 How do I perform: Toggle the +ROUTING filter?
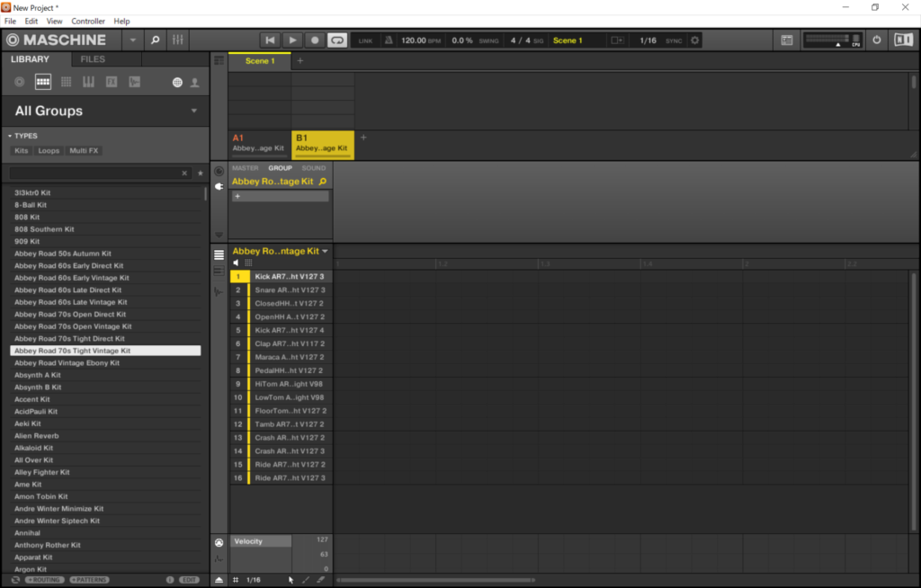[45, 580]
